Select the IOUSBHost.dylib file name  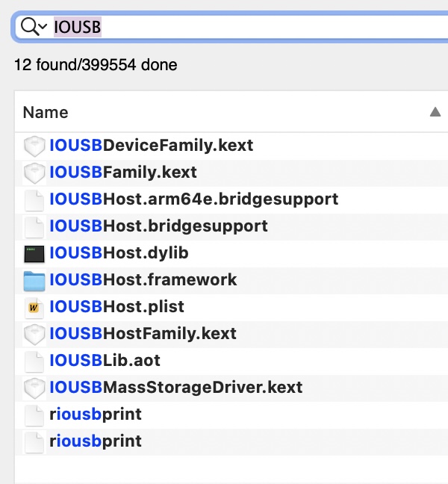tap(119, 253)
